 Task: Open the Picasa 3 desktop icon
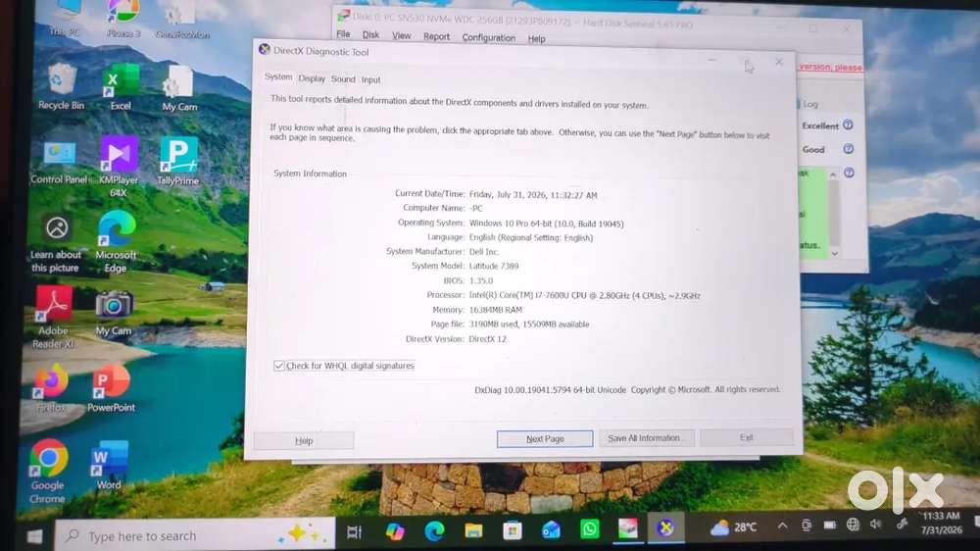(x=123, y=19)
